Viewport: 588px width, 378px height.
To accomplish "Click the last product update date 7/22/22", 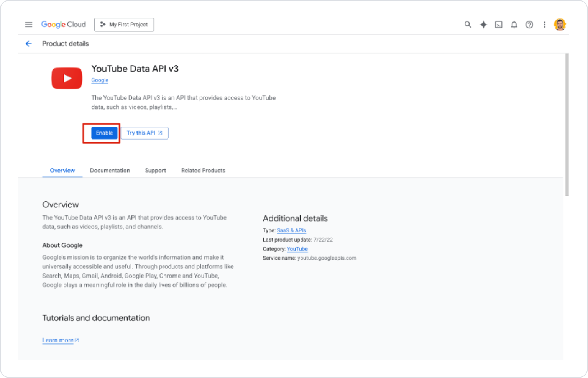I will point(323,240).
